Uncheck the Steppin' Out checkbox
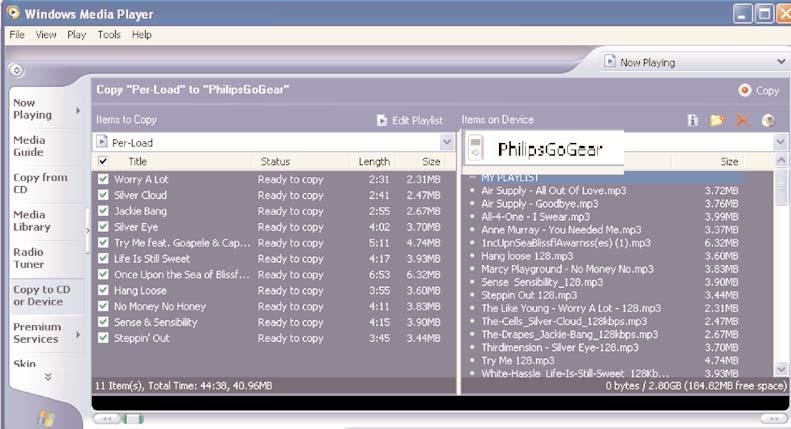The width and height of the screenshot is (791, 429). click(x=103, y=338)
